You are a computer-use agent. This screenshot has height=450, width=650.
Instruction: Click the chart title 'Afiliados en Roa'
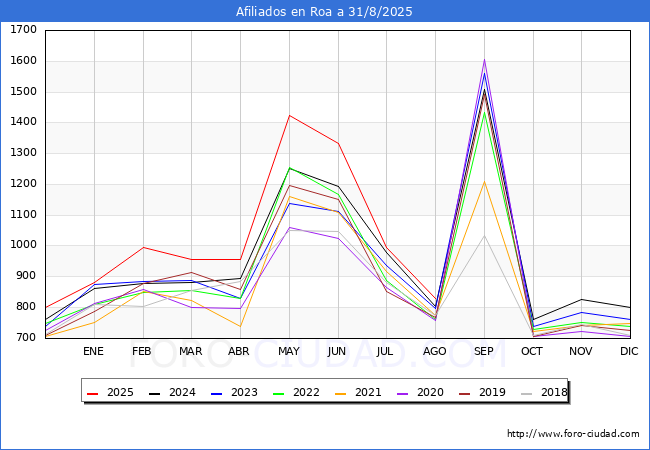[x=324, y=12]
